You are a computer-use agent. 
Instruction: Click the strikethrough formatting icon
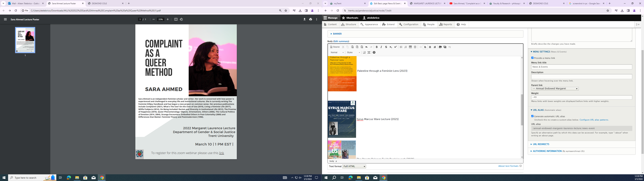pos(386,47)
